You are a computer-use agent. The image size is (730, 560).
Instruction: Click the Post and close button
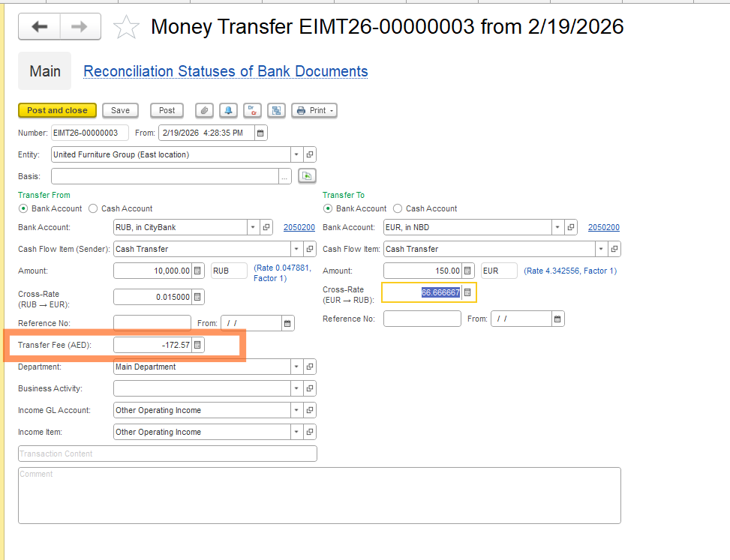click(x=57, y=110)
